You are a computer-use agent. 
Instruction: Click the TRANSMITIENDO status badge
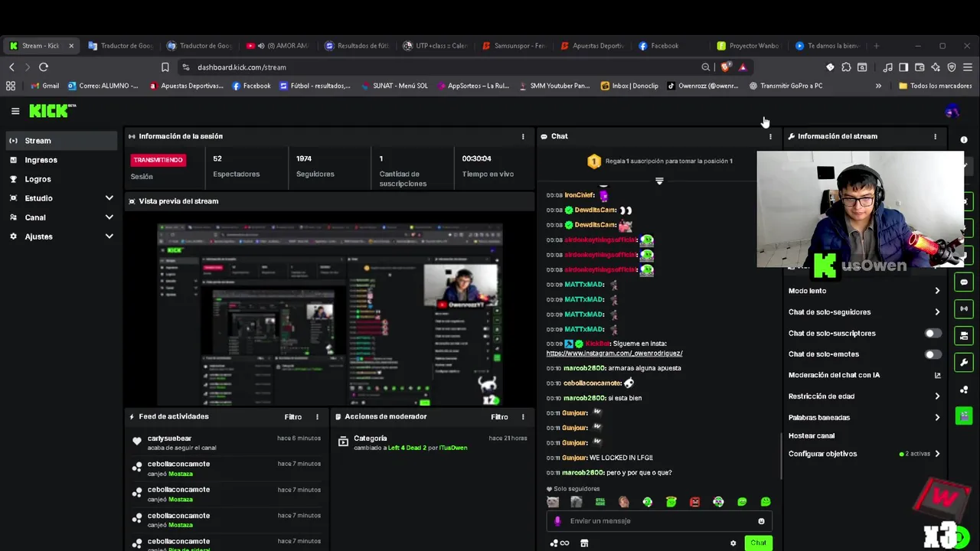(158, 160)
